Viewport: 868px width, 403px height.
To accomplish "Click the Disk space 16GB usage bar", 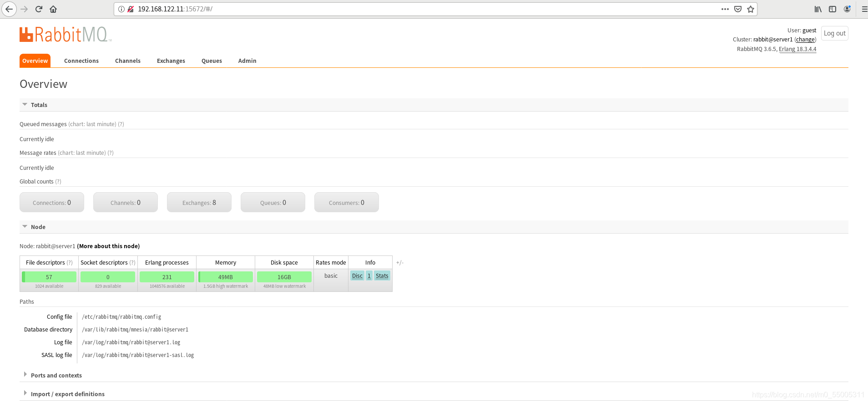I will (x=284, y=277).
